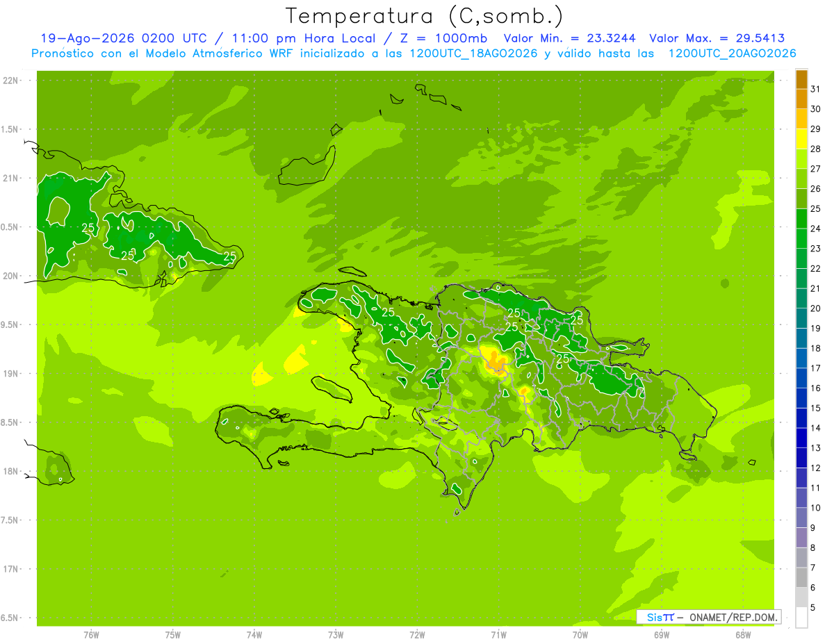This screenshot has height=644, width=834.
Task: Pick the green swatch between 24 and 25
Action: coord(801,219)
